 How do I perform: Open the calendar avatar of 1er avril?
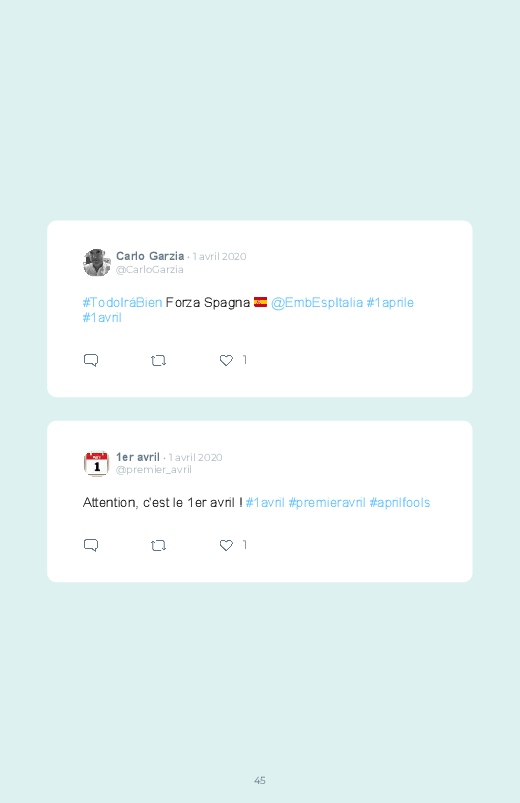pyautogui.click(x=96, y=463)
